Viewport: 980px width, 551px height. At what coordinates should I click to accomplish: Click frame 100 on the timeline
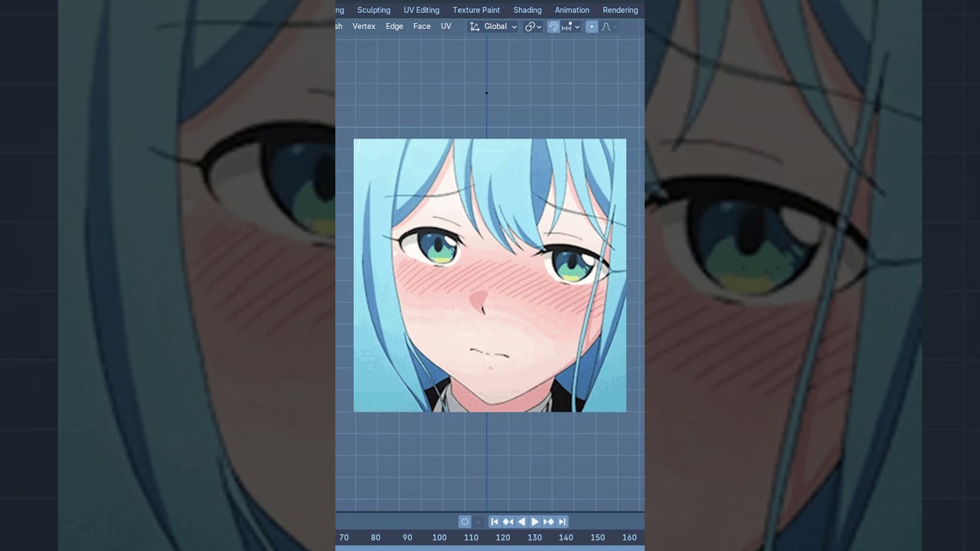coord(439,537)
